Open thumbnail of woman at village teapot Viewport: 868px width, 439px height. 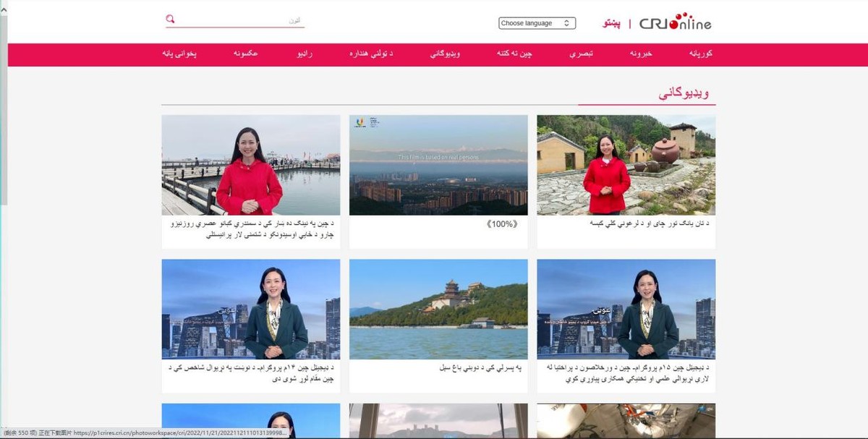[626, 165]
